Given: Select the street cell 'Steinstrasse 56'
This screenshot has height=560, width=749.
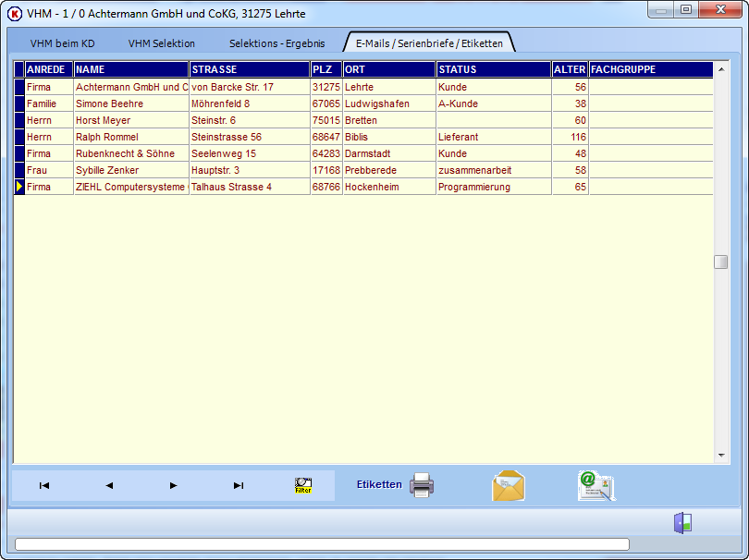Looking at the screenshot, I should click(x=250, y=137).
